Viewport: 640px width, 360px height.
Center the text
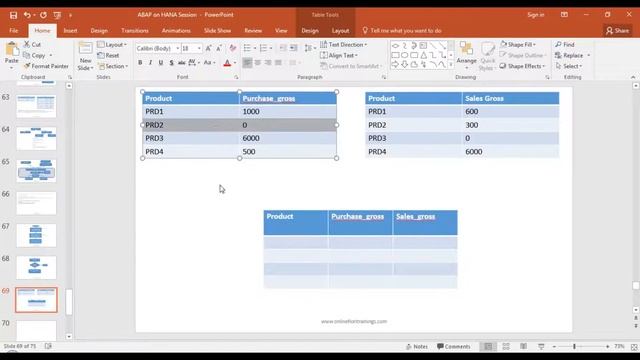(258, 62)
